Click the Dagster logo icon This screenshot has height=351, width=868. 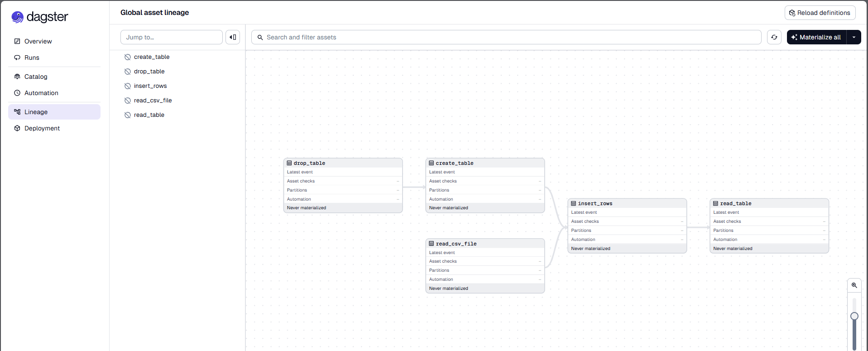(17, 17)
